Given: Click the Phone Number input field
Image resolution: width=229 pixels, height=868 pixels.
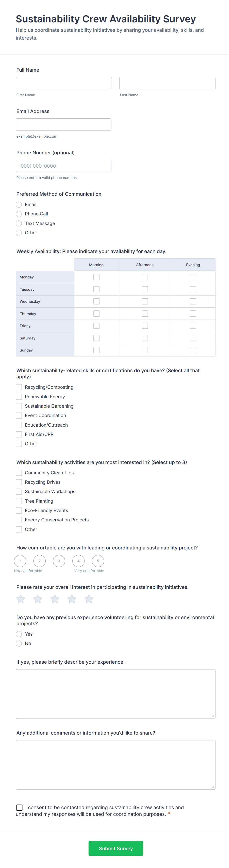Looking at the screenshot, I should tap(63, 165).
